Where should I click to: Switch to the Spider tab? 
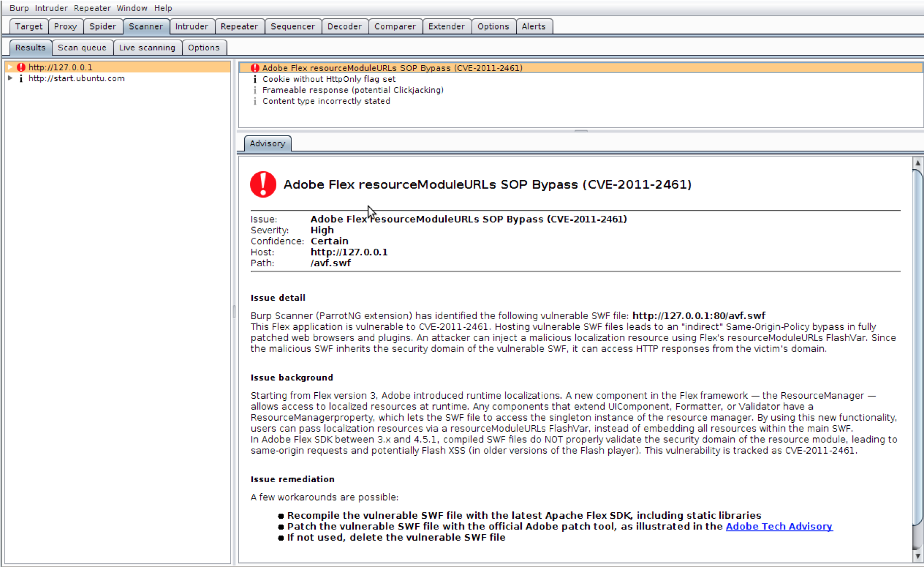pos(103,26)
